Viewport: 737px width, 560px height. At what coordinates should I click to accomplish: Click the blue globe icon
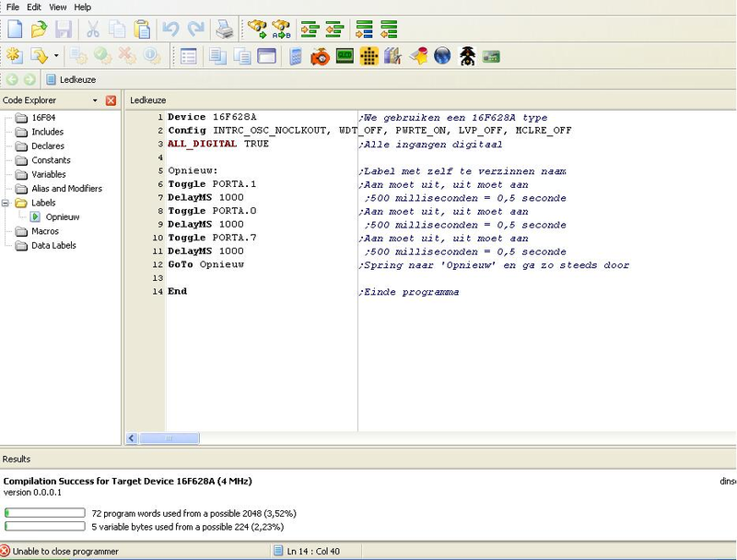(442, 56)
